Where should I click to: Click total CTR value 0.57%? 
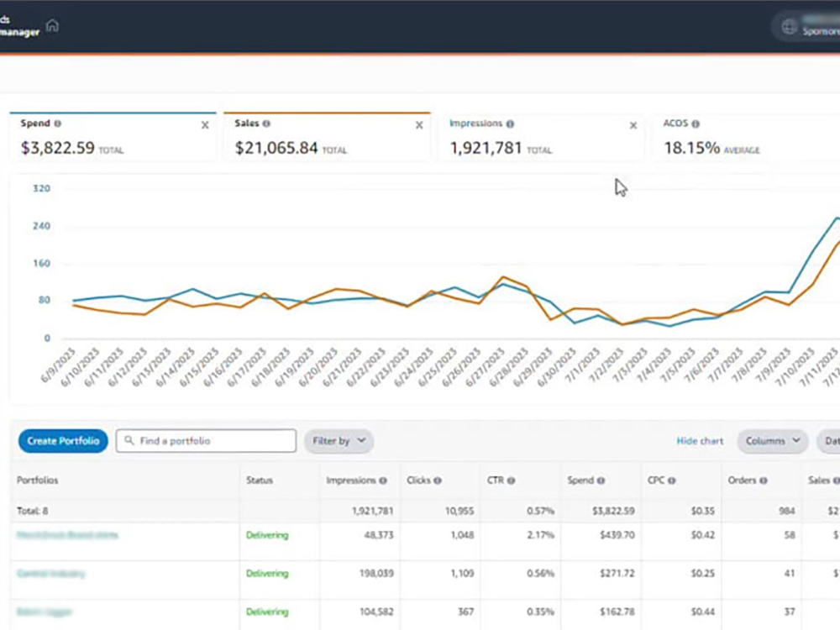tap(540, 511)
